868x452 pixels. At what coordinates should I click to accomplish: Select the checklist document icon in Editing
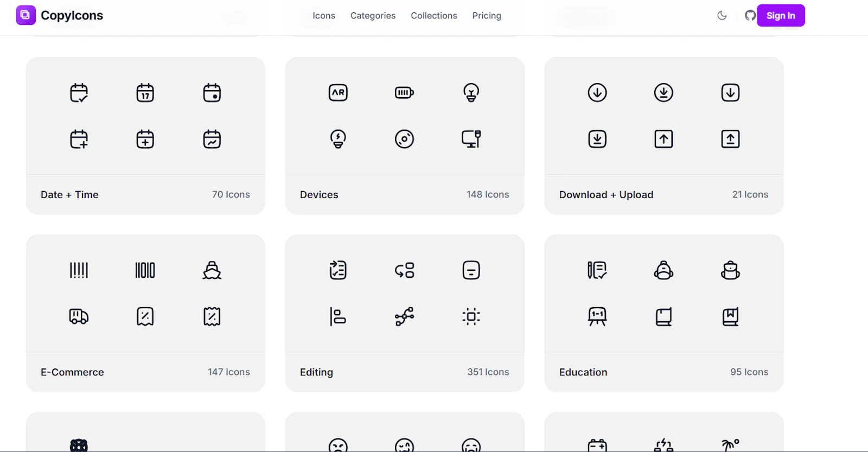[339, 270]
